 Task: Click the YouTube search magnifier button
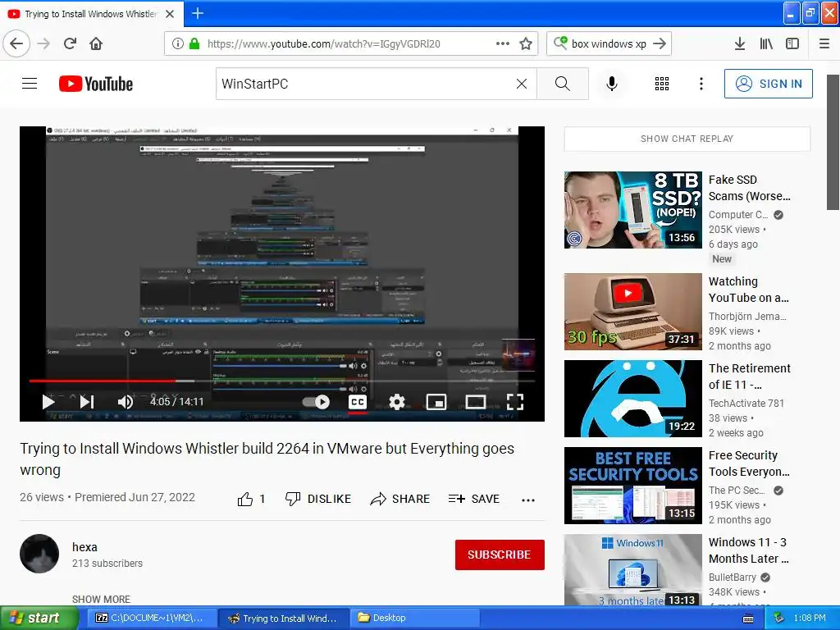(x=563, y=84)
